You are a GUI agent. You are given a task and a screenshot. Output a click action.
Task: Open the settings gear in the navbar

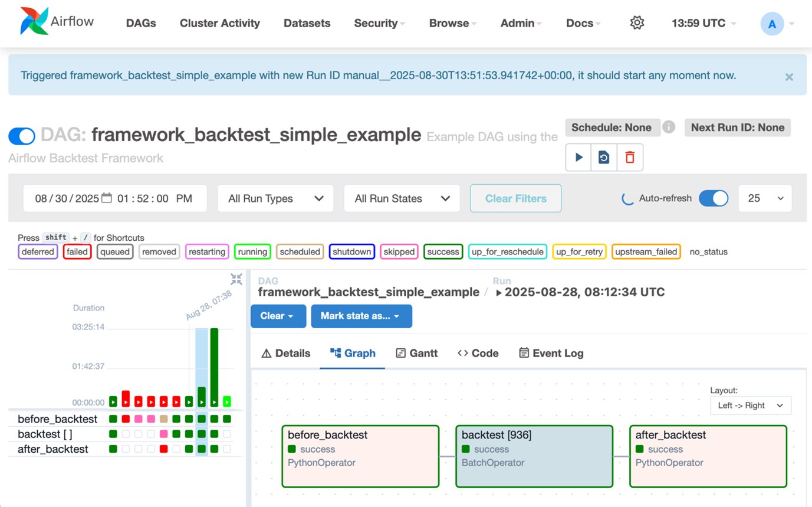tap(636, 23)
